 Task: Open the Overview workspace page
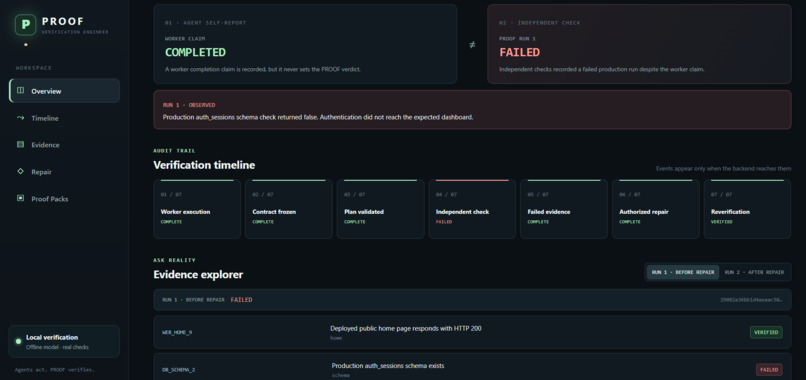[x=64, y=91]
